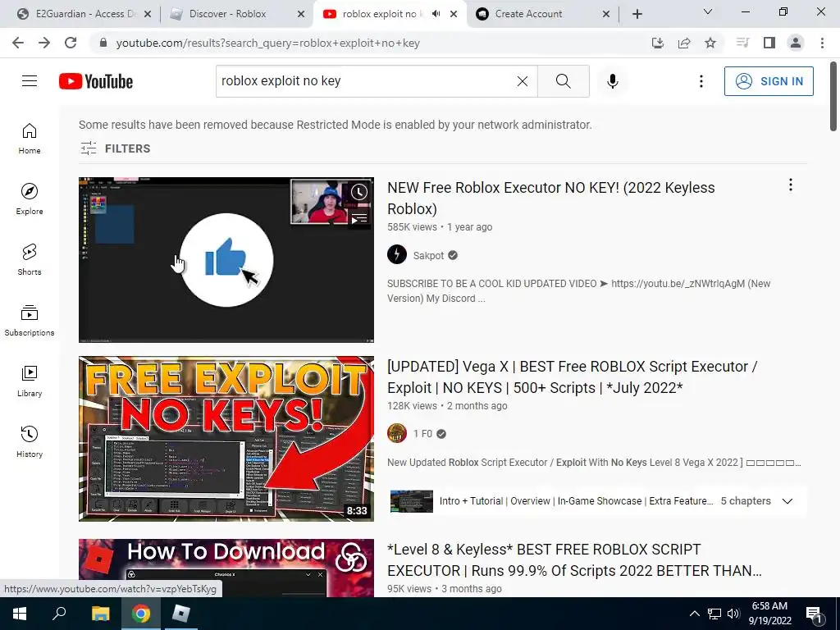Open Subscriptions in the sidebar
The image size is (840, 630).
coord(30,321)
